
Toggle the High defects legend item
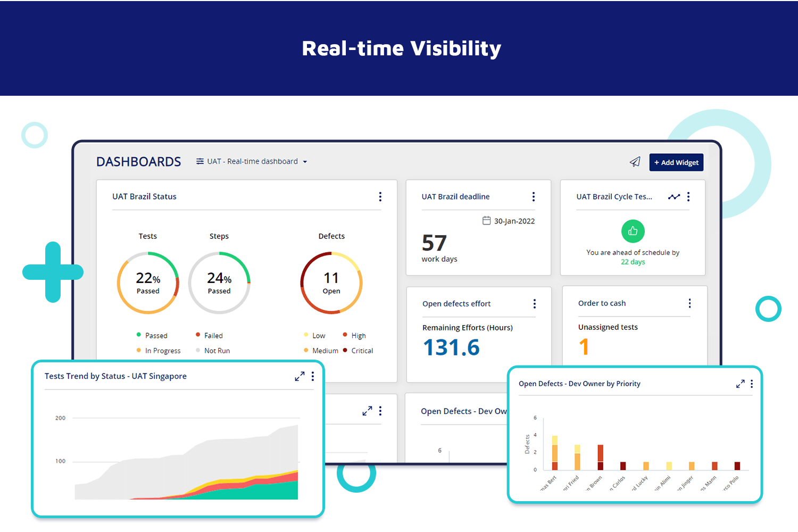coord(354,336)
